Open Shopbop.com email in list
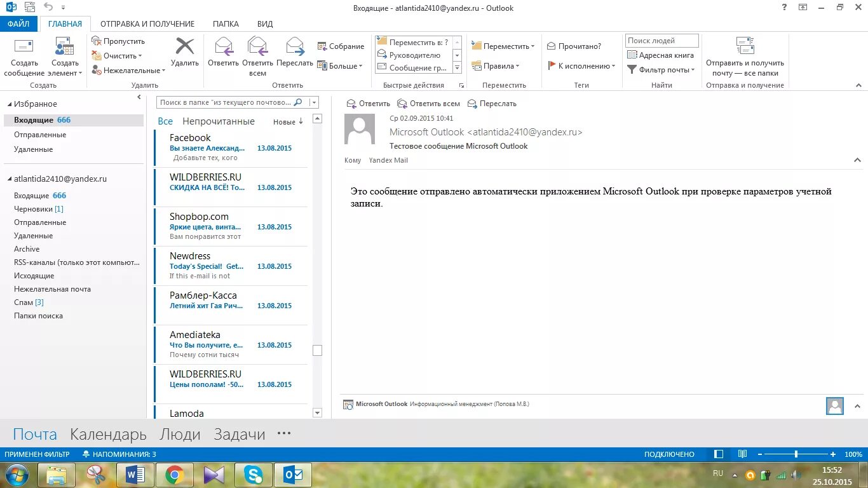Viewport: 868px width, 488px height. (231, 227)
